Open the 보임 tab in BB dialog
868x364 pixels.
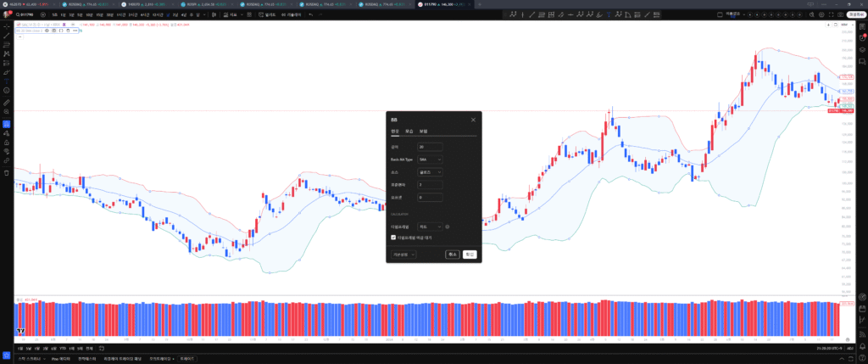pos(423,132)
